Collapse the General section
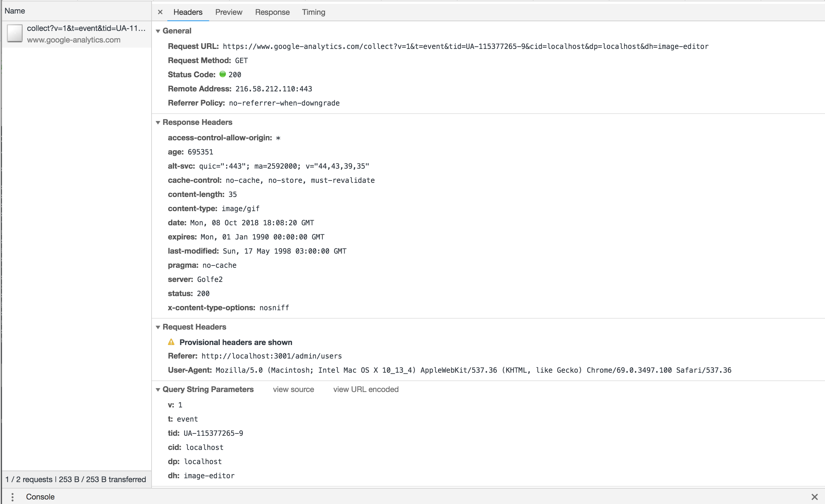The image size is (825, 504). click(158, 31)
